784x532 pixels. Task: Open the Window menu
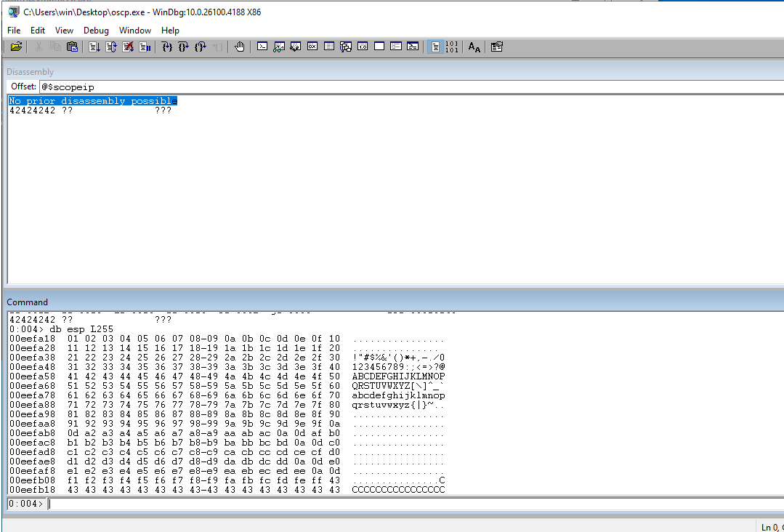tap(134, 31)
